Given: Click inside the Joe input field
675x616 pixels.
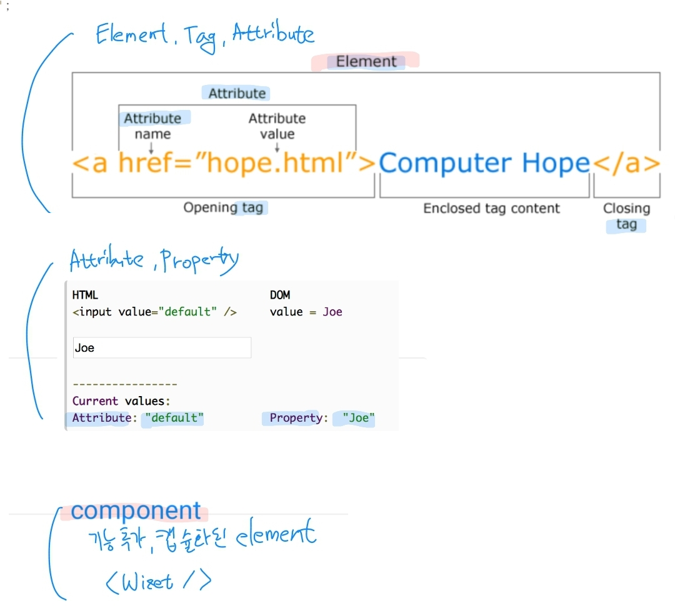Looking at the screenshot, I should coord(161,347).
